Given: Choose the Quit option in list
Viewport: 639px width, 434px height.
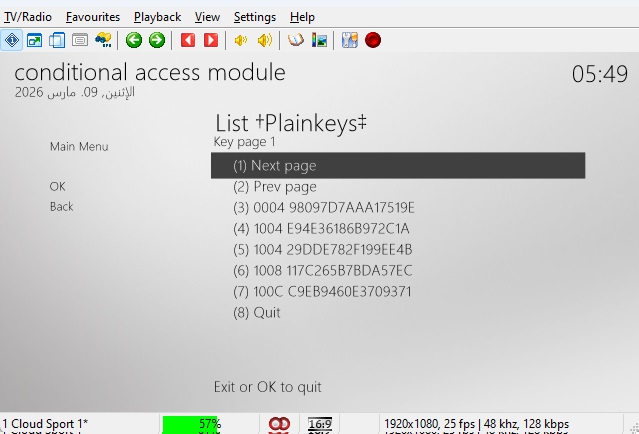Looking at the screenshot, I should (x=256, y=313).
